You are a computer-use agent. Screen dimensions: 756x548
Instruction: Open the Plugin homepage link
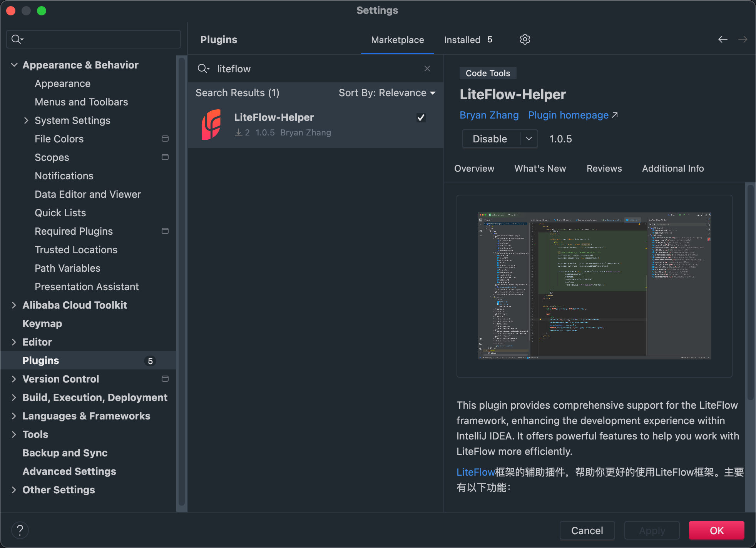coord(568,115)
